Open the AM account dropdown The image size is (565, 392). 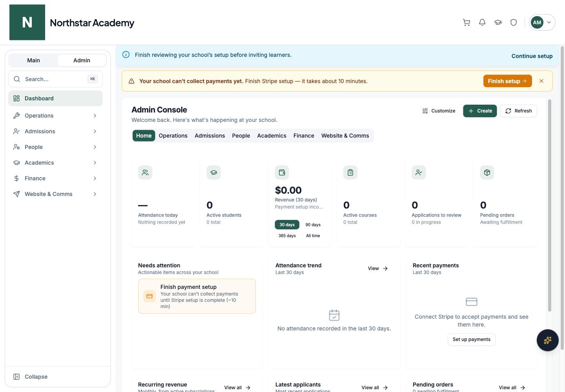[542, 22]
